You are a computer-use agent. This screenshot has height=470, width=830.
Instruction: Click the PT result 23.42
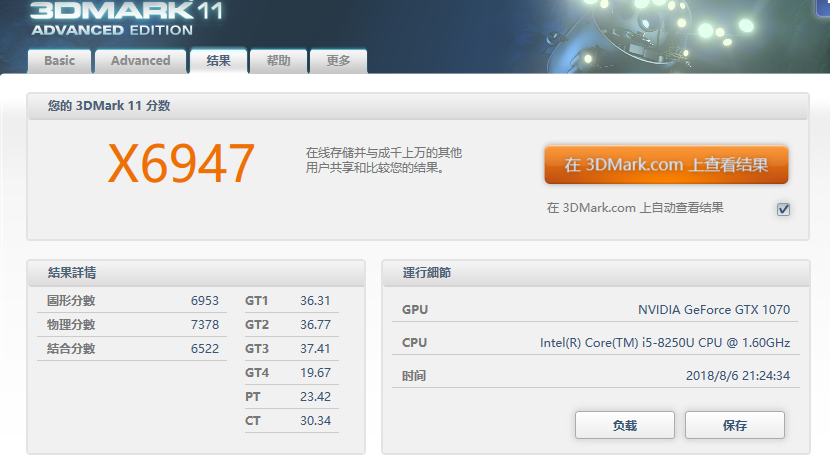click(315, 396)
